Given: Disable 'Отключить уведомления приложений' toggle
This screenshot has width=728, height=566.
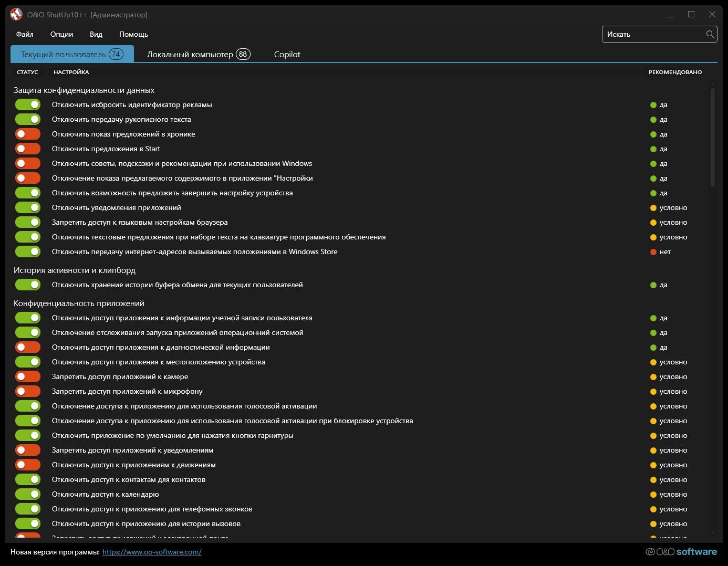Looking at the screenshot, I should (28, 208).
